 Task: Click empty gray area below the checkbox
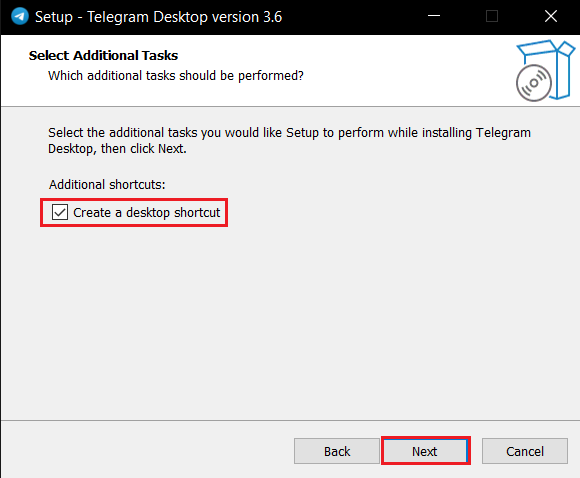pos(289,318)
